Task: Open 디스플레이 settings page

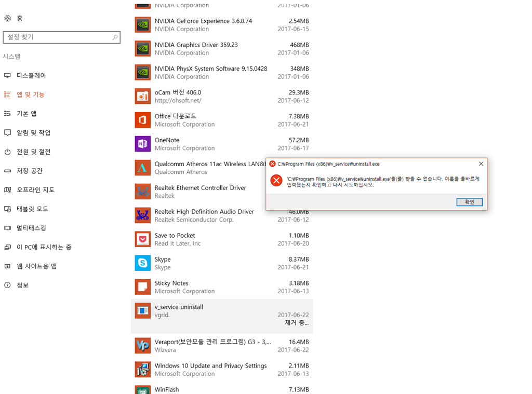Action: click(x=31, y=75)
